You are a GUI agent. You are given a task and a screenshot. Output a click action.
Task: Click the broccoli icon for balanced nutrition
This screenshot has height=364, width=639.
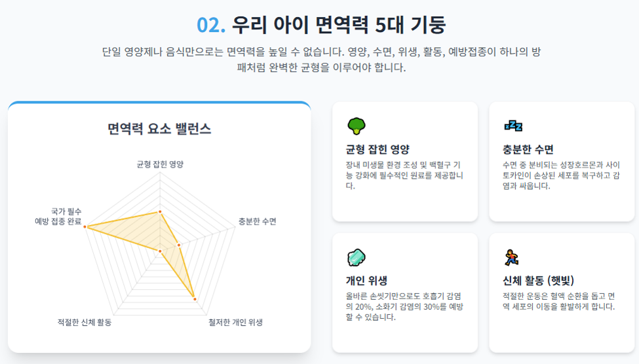click(356, 126)
